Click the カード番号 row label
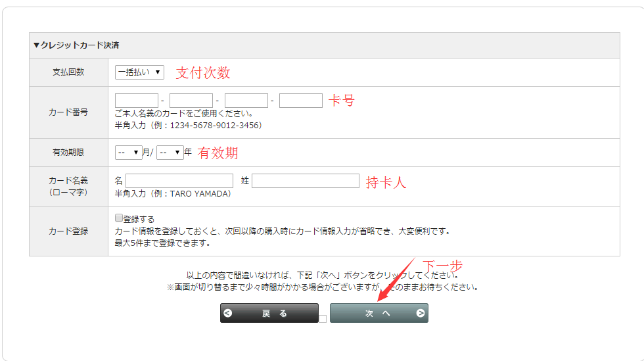Screen dimensions: 644x361 (x=68, y=112)
